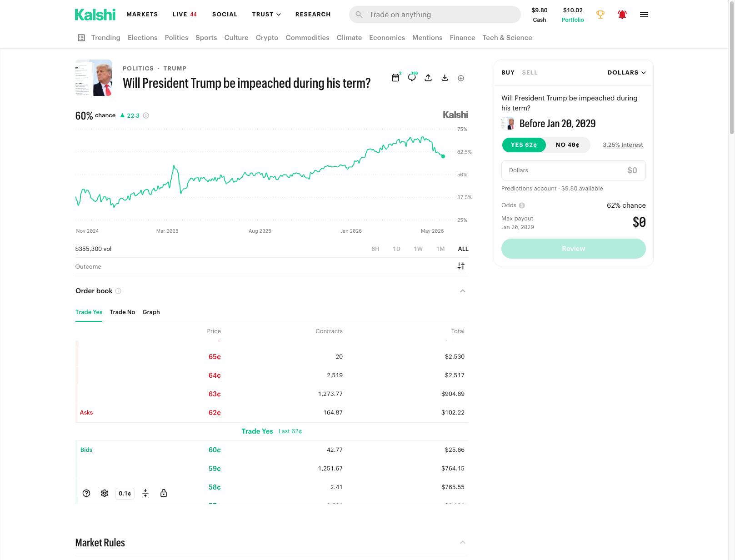Select the Trade Yes tab
This screenshot has width=735, height=560.
(x=89, y=312)
